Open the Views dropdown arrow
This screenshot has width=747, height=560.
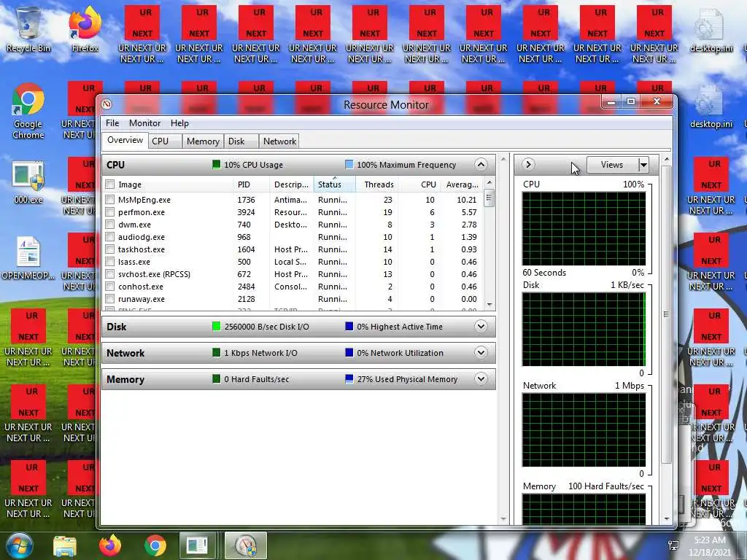pyautogui.click(x=643, y=165)
